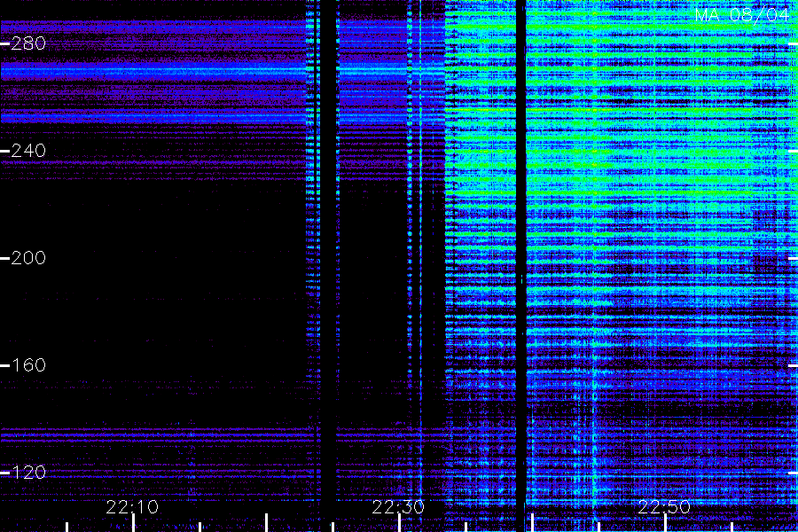
Task: Click the 240 frequency axis label
Action: 28,151
